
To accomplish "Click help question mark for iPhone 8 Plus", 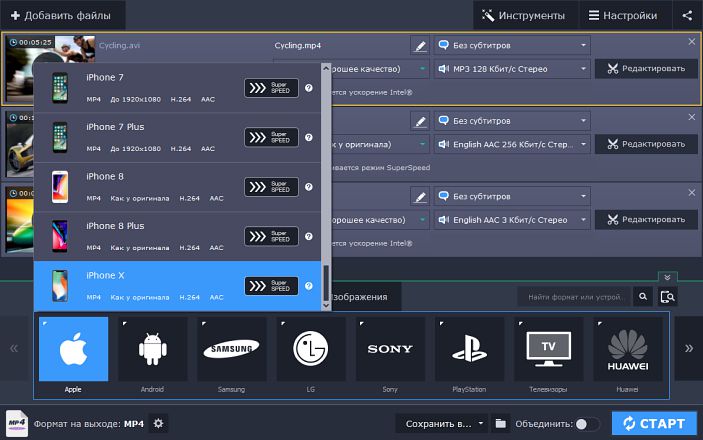I will (308, 236).
